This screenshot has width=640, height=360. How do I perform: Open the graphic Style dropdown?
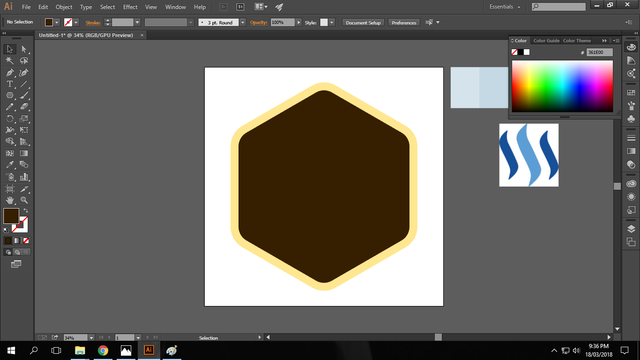tap(332, 22)
